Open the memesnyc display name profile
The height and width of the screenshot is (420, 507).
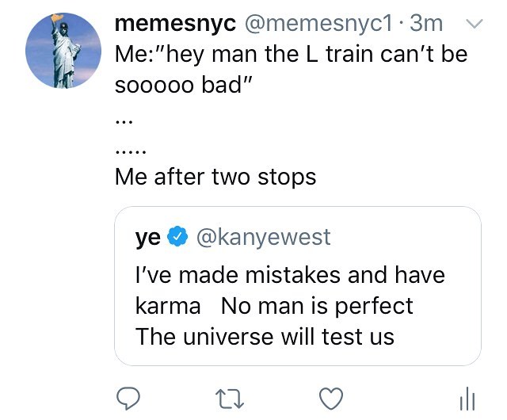[175, 24]
